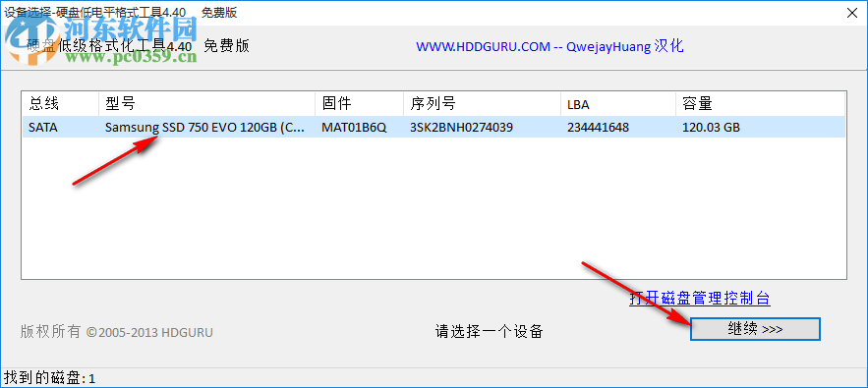Sort by the 型号 column header
The image size is (868, 388).
click(x=207, y=103)
